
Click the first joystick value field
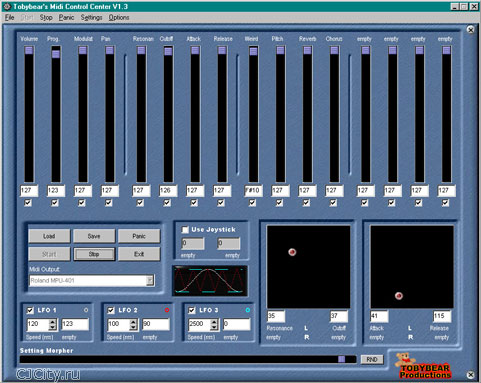193,243
